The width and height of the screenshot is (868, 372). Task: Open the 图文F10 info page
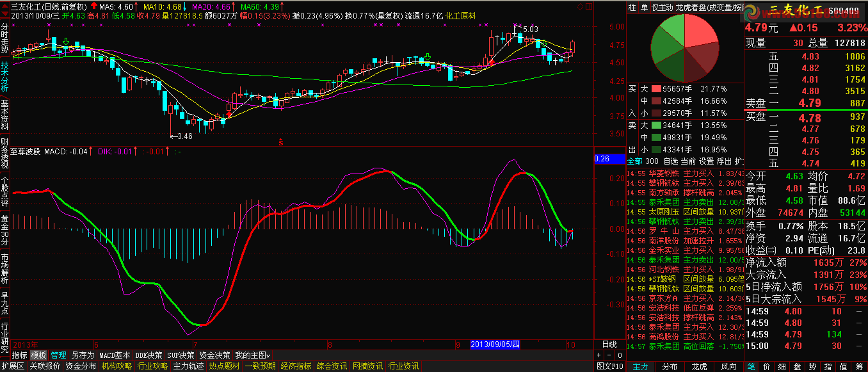610,366
